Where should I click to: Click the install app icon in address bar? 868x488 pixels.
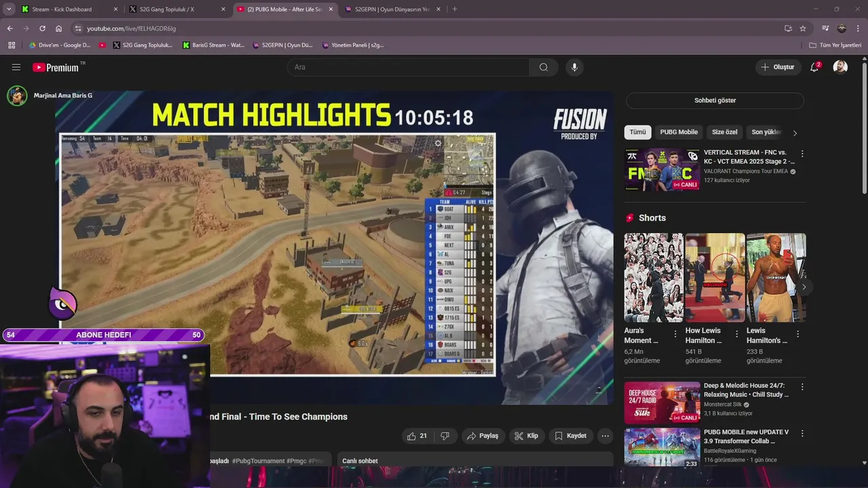pos(788,28)
